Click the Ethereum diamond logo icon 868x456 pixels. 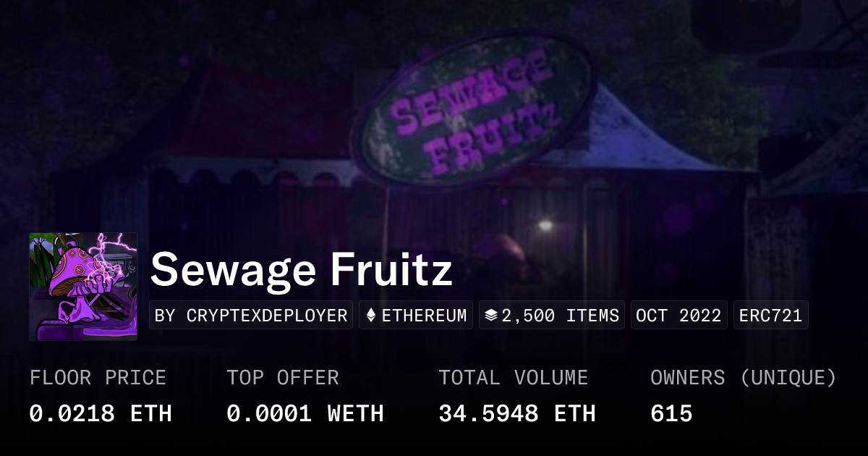tap(371, 316)
